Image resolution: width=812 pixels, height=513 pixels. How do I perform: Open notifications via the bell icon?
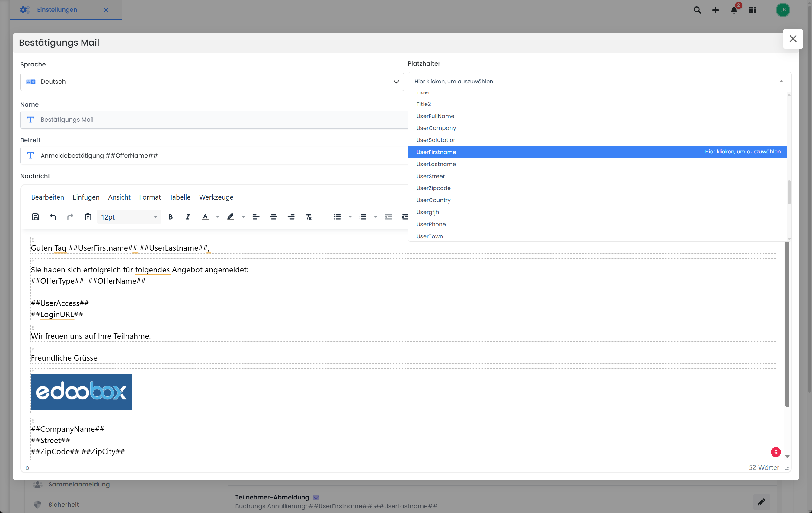(734, 10)
